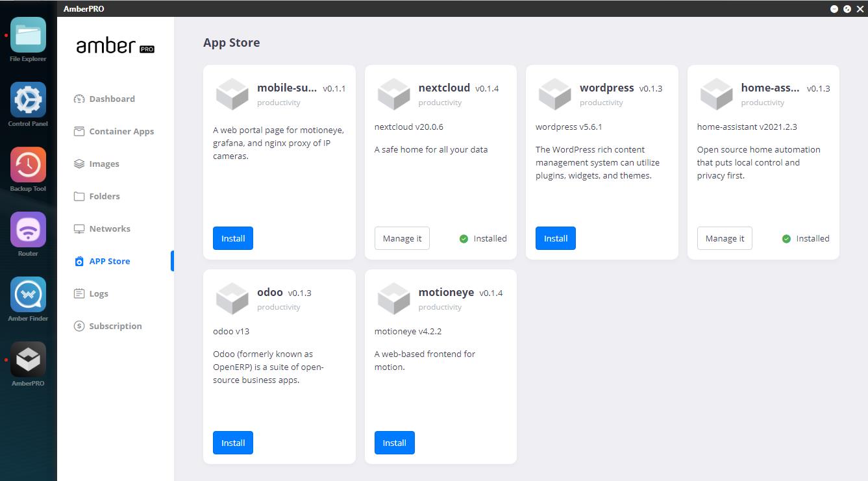Screen dimensions: 868x481
Task: Click the wordpress app box icon
Action: point(555,94)
